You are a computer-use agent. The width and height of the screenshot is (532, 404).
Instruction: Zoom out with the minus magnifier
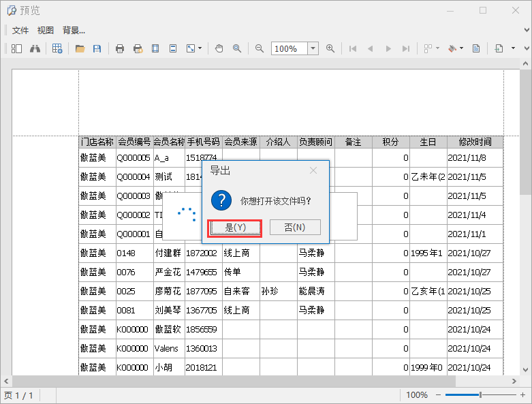pyautogui.click(x=260, y=48)
